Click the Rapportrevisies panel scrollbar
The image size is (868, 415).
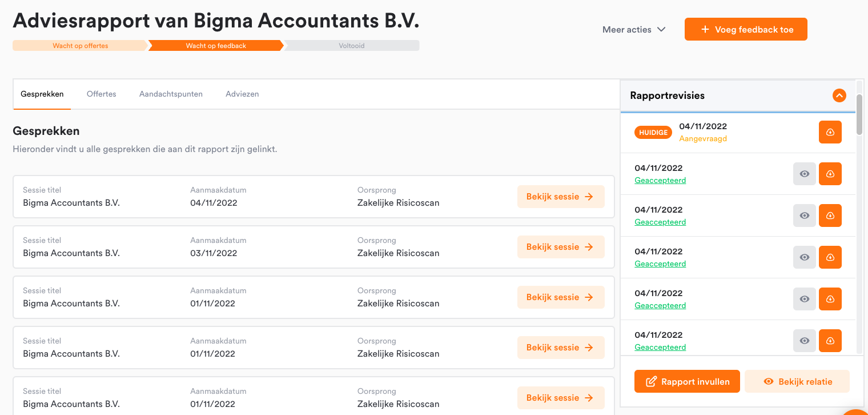click(859, 114)
